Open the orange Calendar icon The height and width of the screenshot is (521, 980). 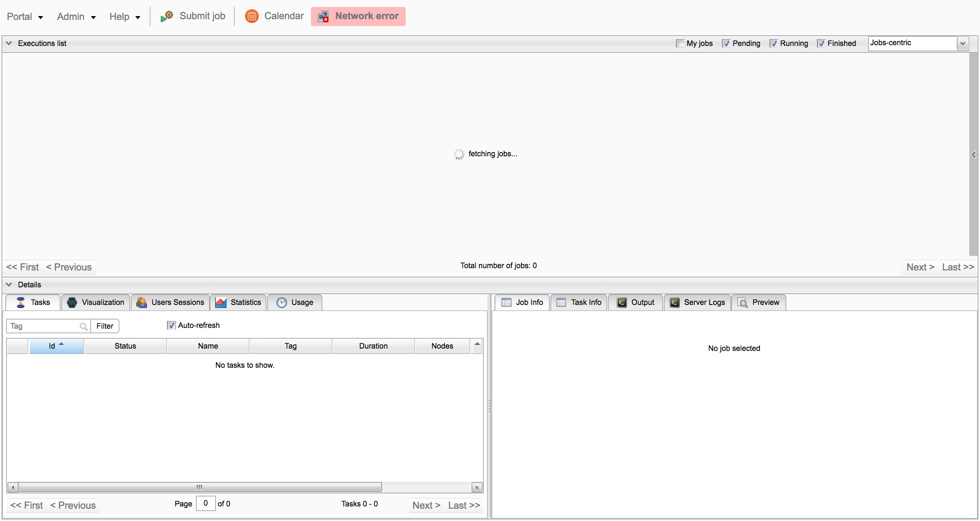click(252, 16)
